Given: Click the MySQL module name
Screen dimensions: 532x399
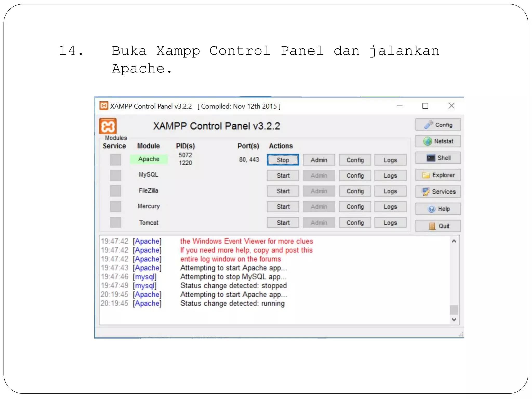Looking at the screenshot, I should click(x=148, y=175).
